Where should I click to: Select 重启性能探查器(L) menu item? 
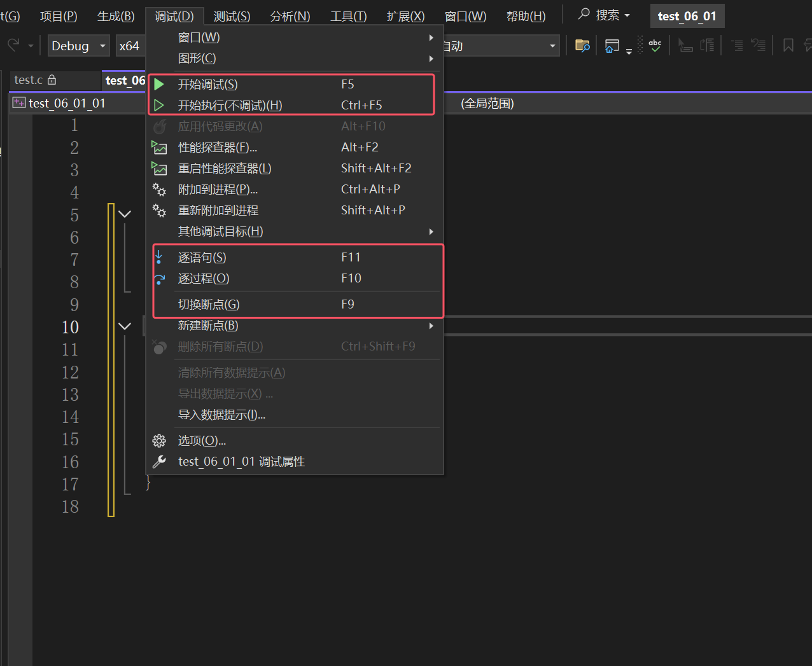click(x=295, y=169)
